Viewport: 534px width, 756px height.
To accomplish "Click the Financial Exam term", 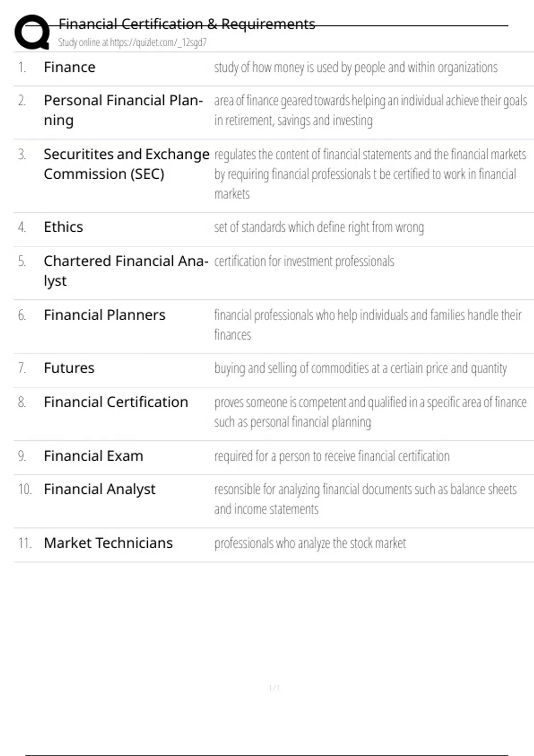I will (x=93, y=456).
